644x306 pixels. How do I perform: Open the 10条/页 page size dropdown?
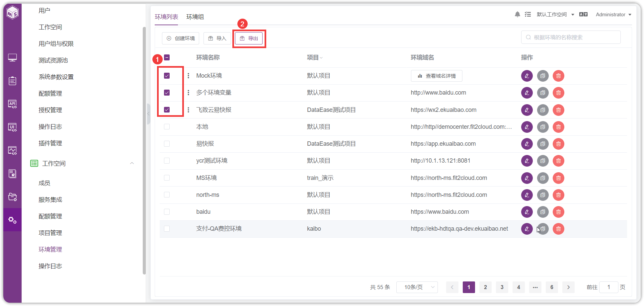(x=417, y=287)
